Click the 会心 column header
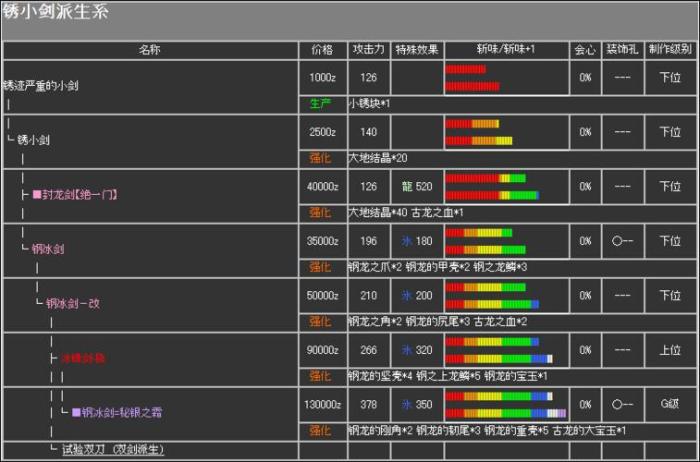The image size is (700, 462). 585,50
